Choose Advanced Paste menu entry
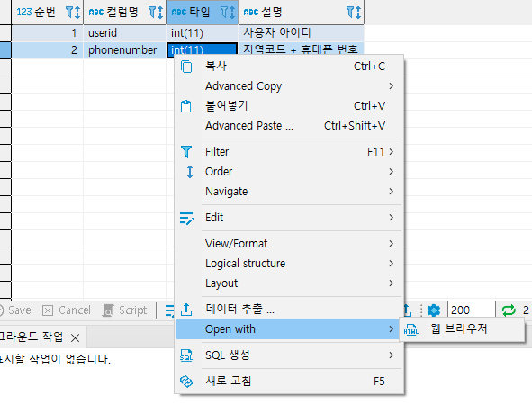 (x=289, y=126)
